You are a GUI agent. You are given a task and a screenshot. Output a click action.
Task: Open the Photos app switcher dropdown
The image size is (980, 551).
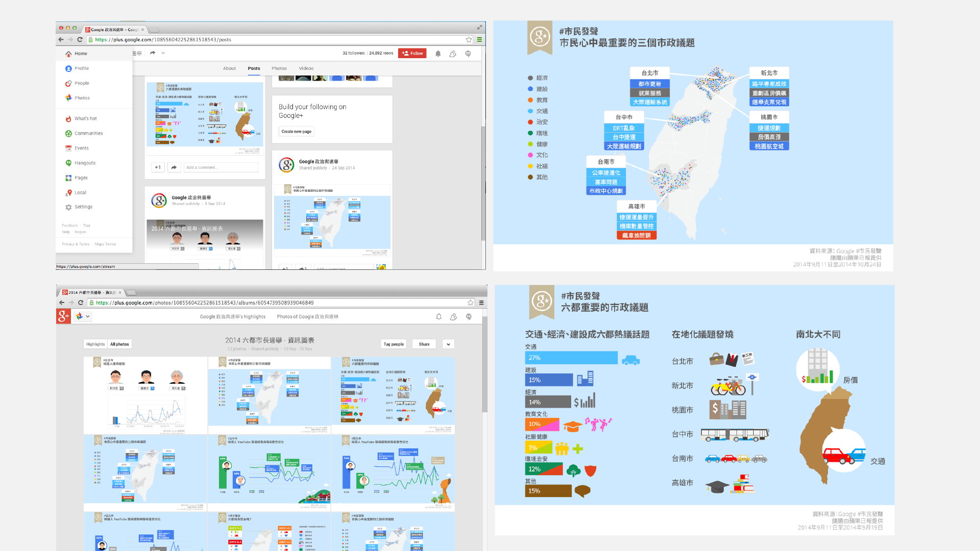pyautogui.click(x=83, y=316)
